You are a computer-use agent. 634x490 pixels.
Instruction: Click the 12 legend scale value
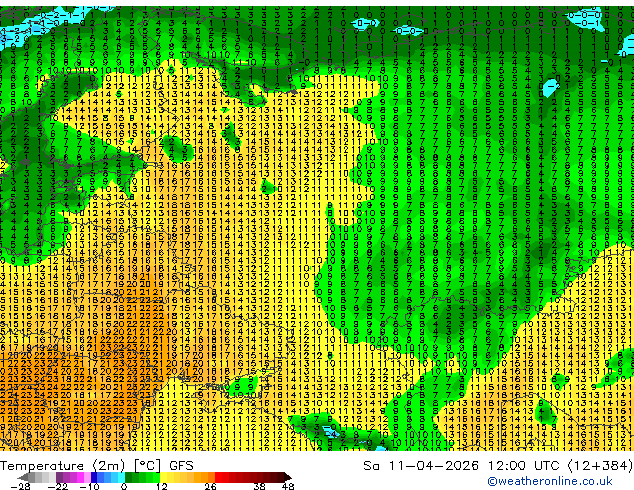coord(162,486)
